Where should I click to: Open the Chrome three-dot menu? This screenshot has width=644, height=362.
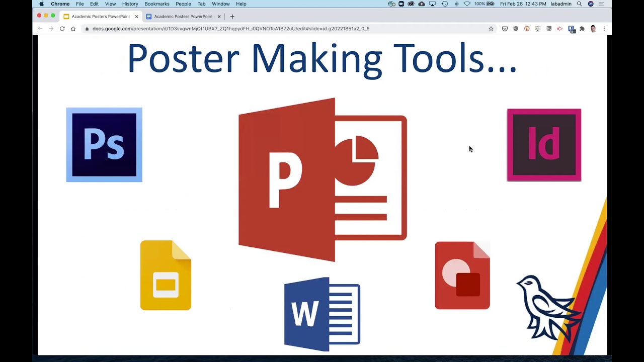604,29
